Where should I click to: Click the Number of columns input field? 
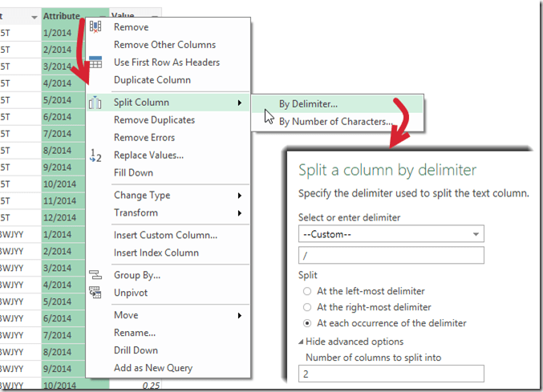pos(391,374)
